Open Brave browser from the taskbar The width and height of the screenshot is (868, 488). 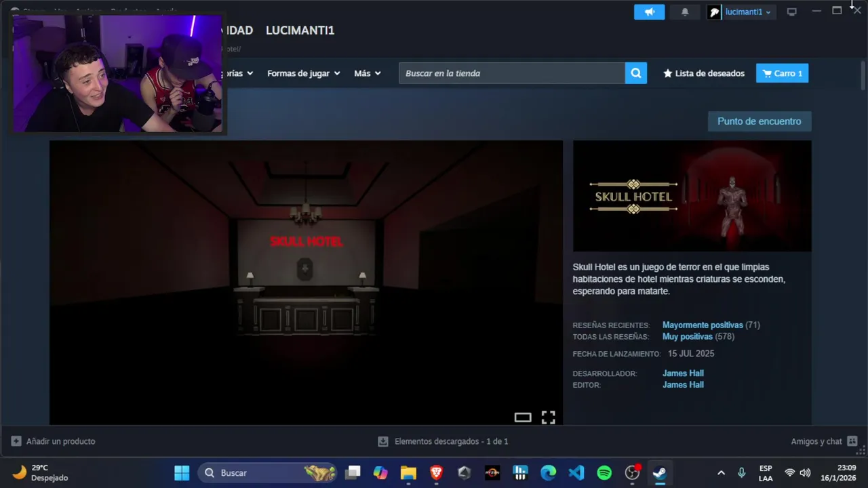click(x=436, y=473)
